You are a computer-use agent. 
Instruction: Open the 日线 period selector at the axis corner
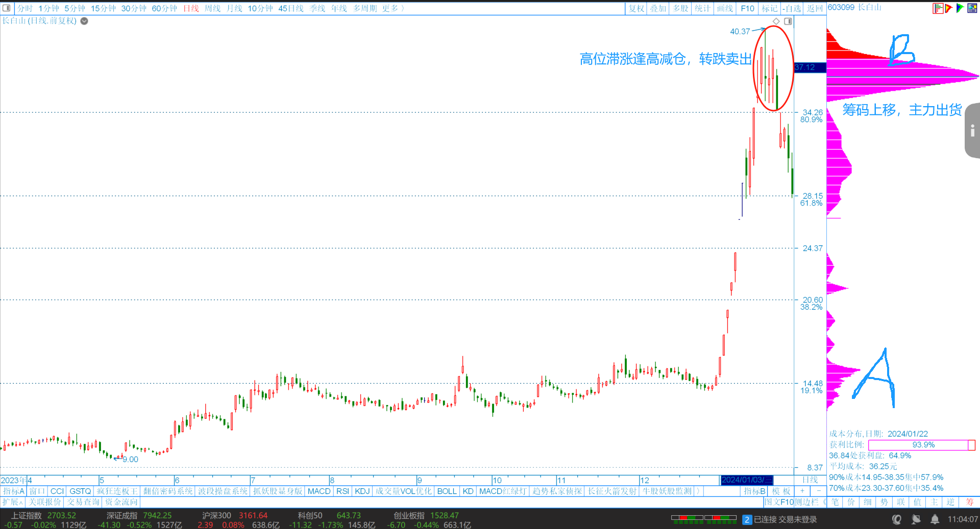point(810,480)
